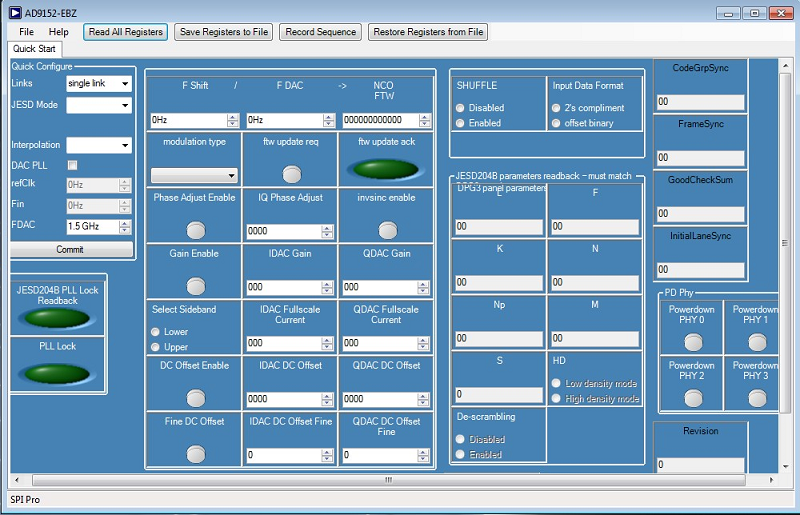Enable the DAC PLL checkbox
This screenshot has height=515, width=800.
tap(72, 165)
